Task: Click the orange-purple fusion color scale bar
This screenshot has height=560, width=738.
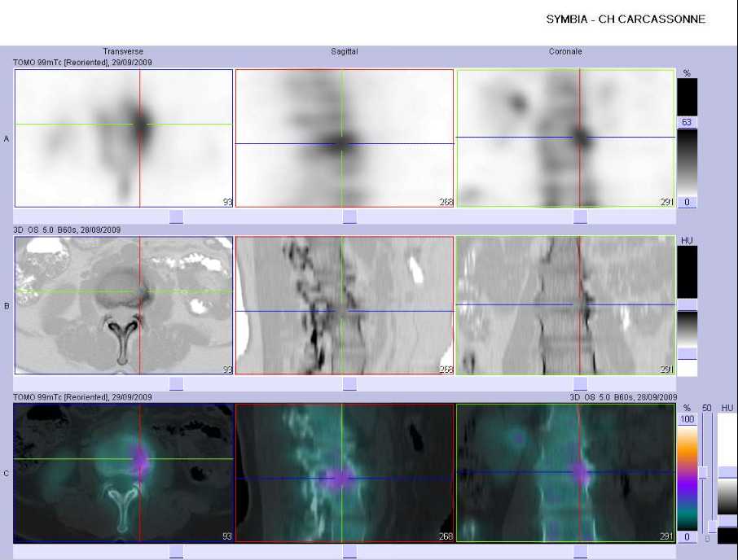Action: click(687, 478)
